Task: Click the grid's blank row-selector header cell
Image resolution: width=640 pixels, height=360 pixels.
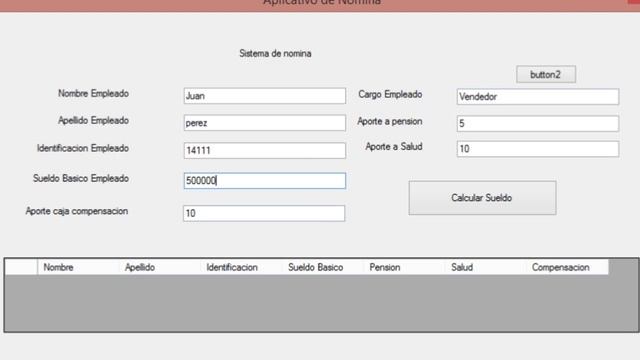Action: tap(21, 267)
